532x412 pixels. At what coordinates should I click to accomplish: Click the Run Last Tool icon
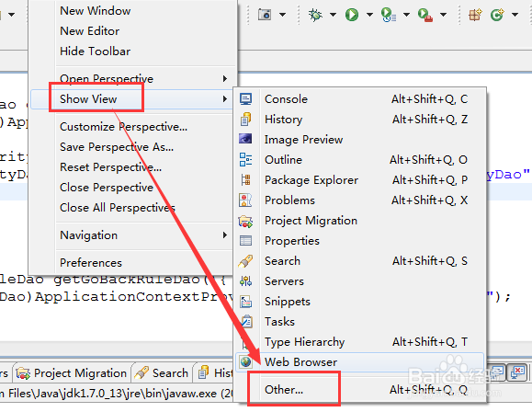(389, 15)
